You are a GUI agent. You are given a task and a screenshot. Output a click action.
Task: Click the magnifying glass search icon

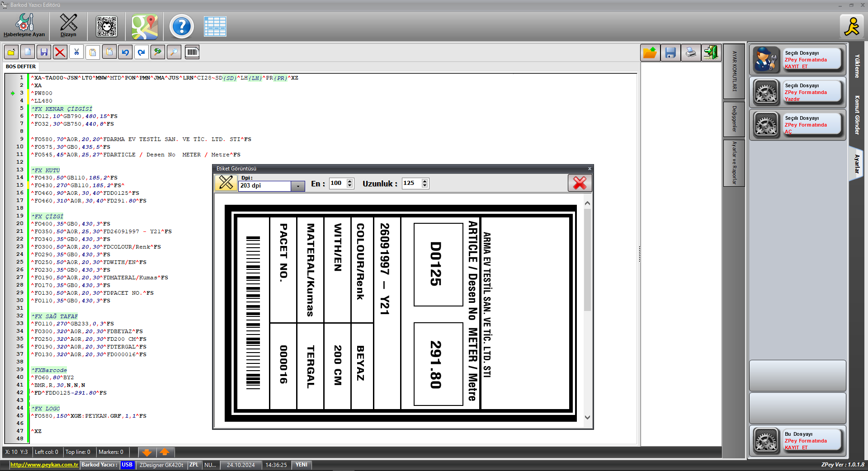[x=174, y=52]
